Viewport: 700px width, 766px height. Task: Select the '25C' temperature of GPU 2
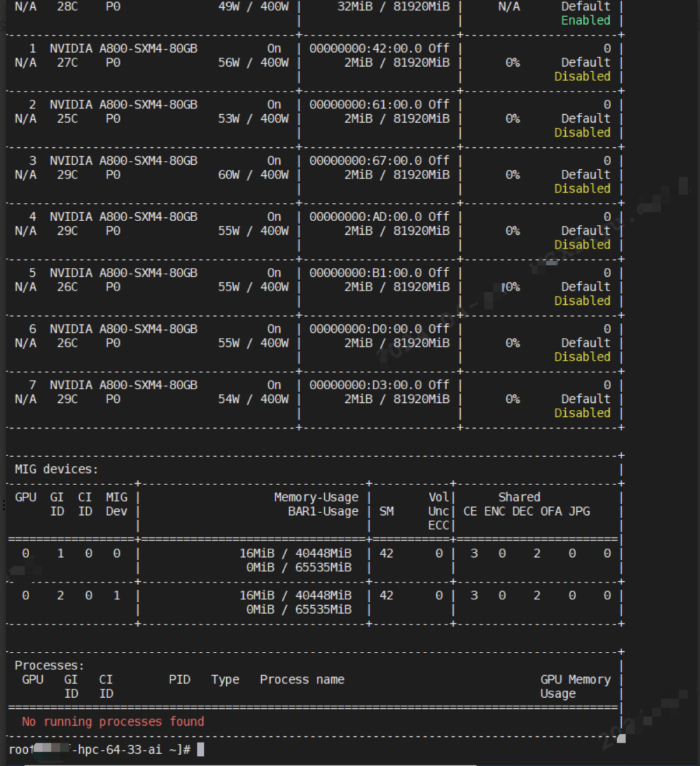coord(67,119)
